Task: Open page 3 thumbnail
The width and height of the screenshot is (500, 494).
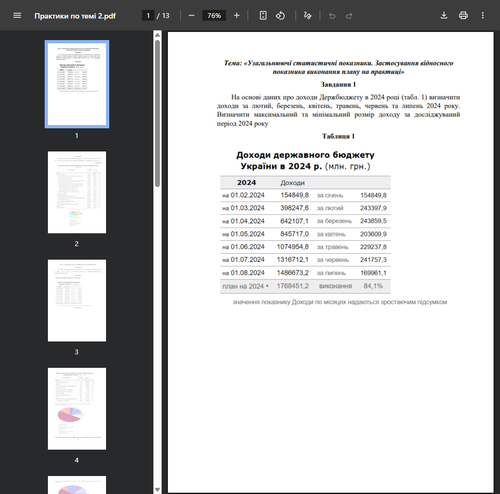Action: point(77,301)
